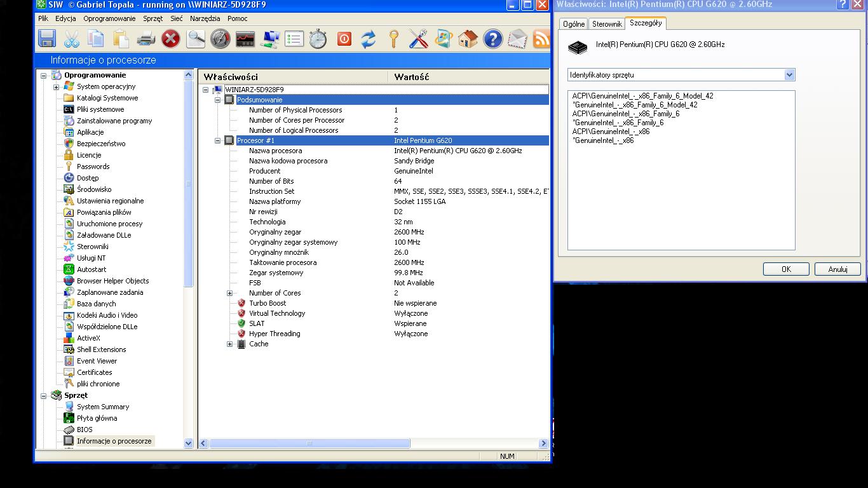Open the Narzędzia menu
868x488 pixels.
pos(205,18)
